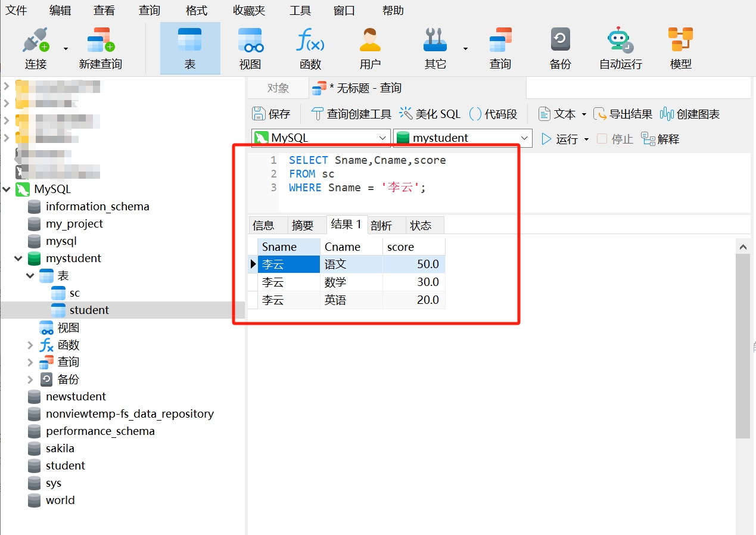Open a new query with 新建查询
This screenshot has height=535, width=756.
pos(99,48)
